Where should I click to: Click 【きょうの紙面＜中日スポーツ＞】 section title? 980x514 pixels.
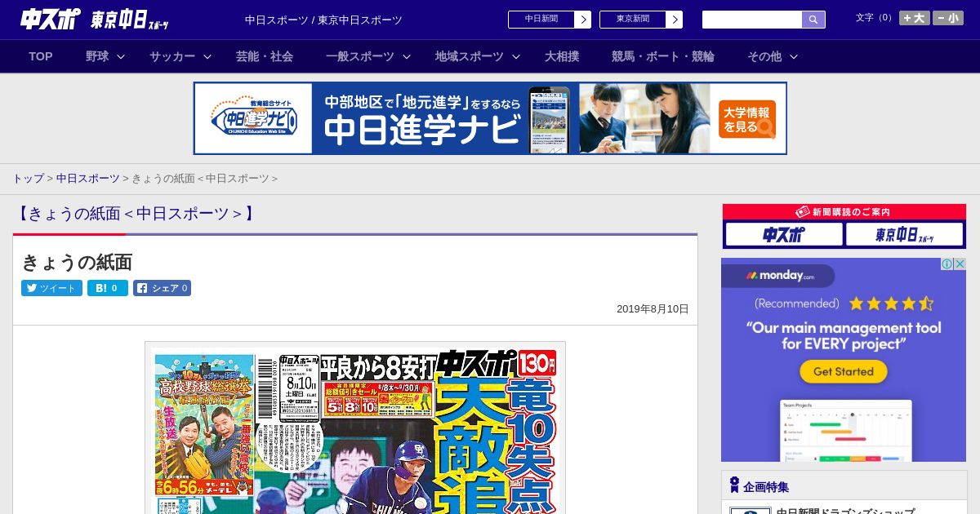[x=135, y=214]
